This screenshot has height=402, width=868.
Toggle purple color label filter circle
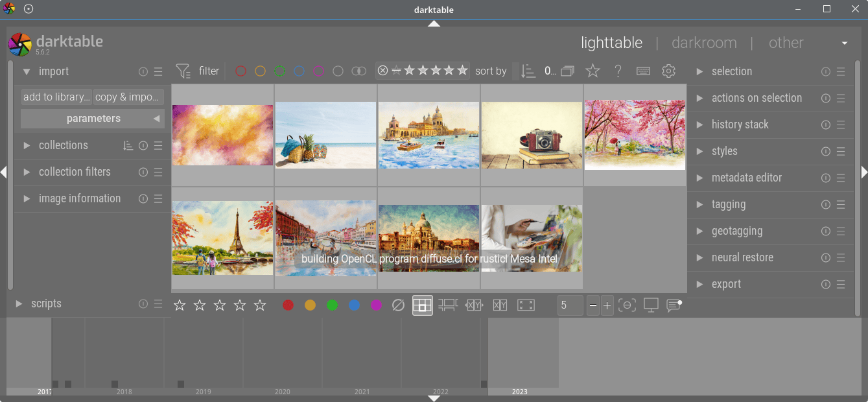pyautogui.click(x=318, y=71)
